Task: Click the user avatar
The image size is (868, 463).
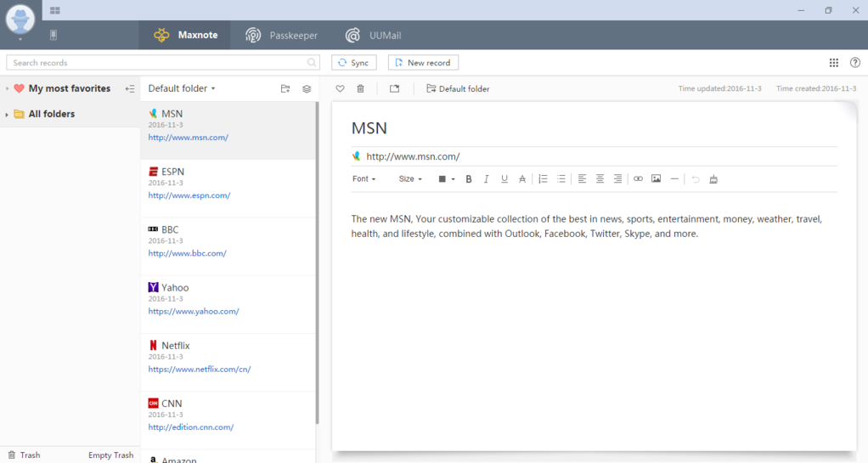Action: tap(20, 19)
